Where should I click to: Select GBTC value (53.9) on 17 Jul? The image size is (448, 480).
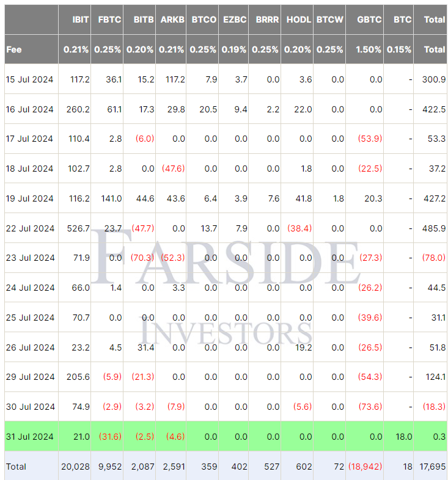point(370,139)
